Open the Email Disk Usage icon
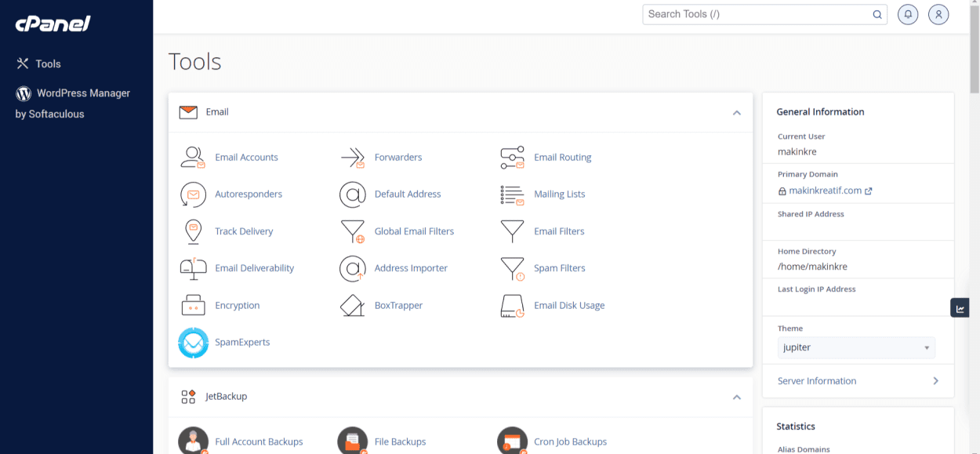The image size is (980, 454). point(512,305)
